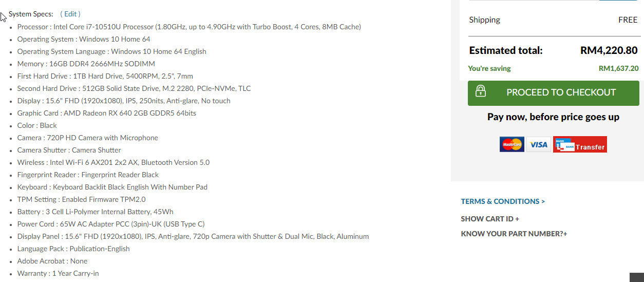Click the Pay now, before price goes up text

tap(553, 117)
